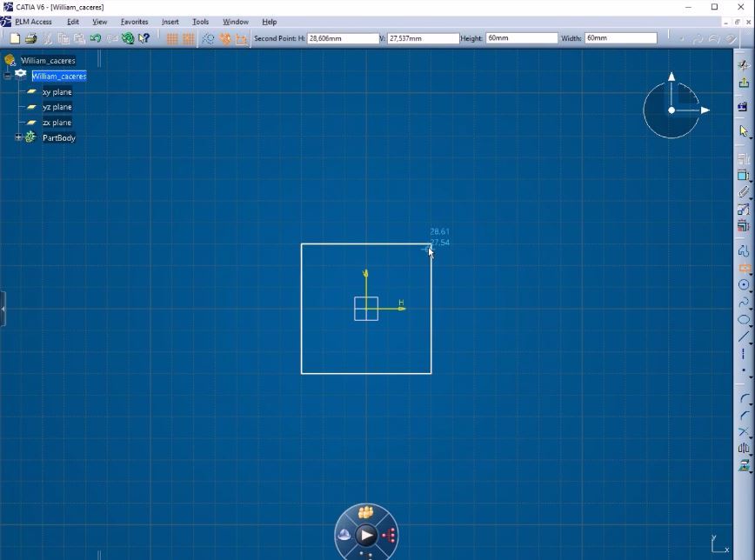
Task: Click the What's This help cursor icon
Action: click(x=144, y=38)
